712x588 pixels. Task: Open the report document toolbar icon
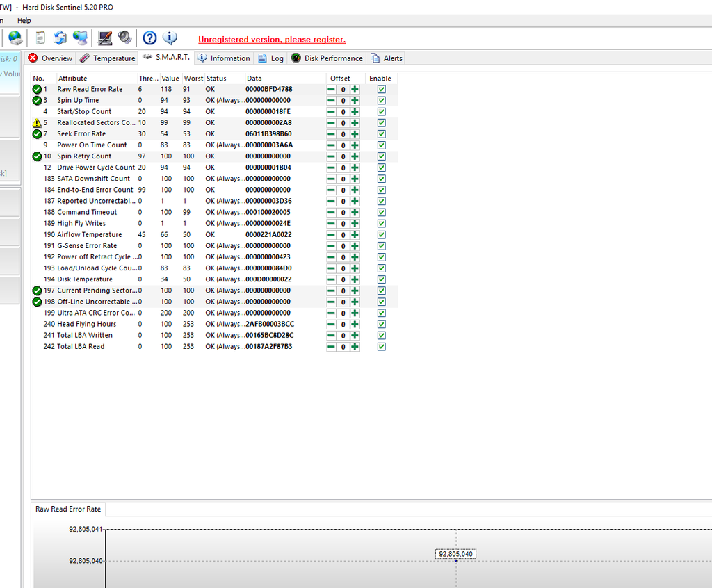pos(40,38)
